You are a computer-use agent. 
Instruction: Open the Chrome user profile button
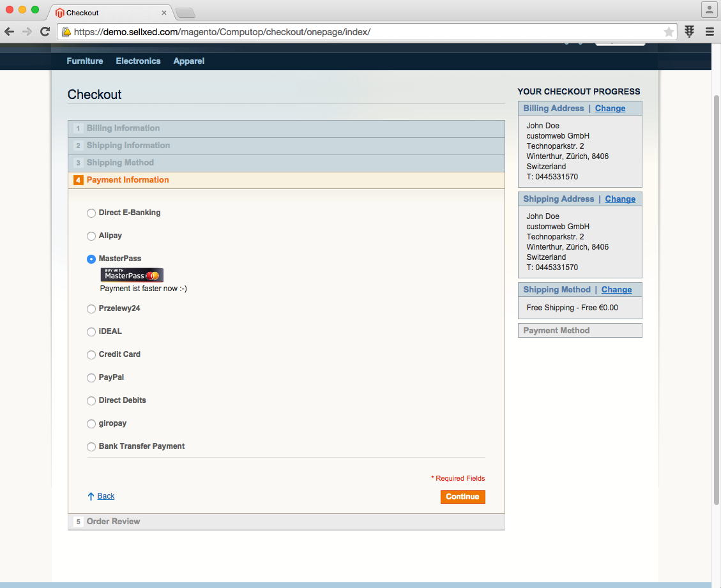(709, 9)
